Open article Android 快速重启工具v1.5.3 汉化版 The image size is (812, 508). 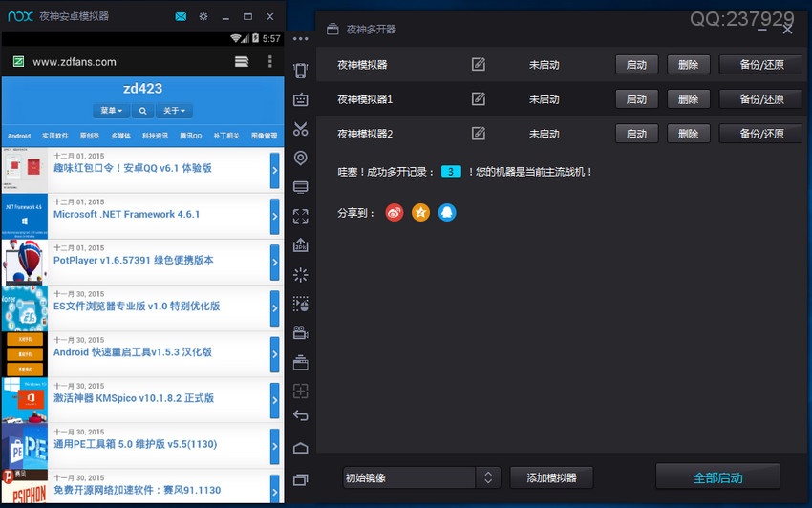(x=133, y=352)
